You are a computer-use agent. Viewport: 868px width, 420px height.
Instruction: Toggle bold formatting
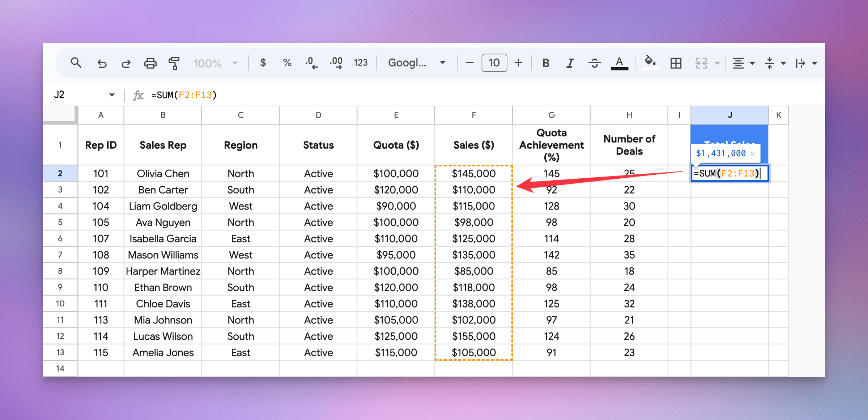click(545, 63)
